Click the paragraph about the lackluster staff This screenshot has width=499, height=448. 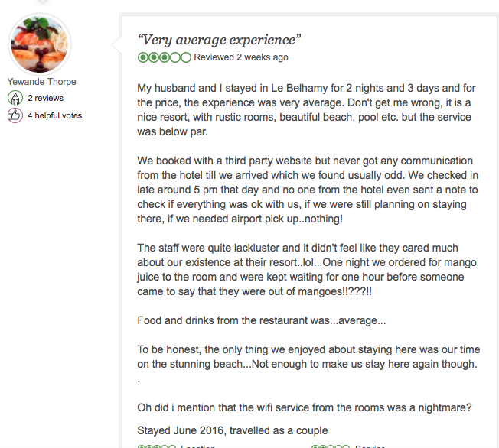click(x=304, y=271)
